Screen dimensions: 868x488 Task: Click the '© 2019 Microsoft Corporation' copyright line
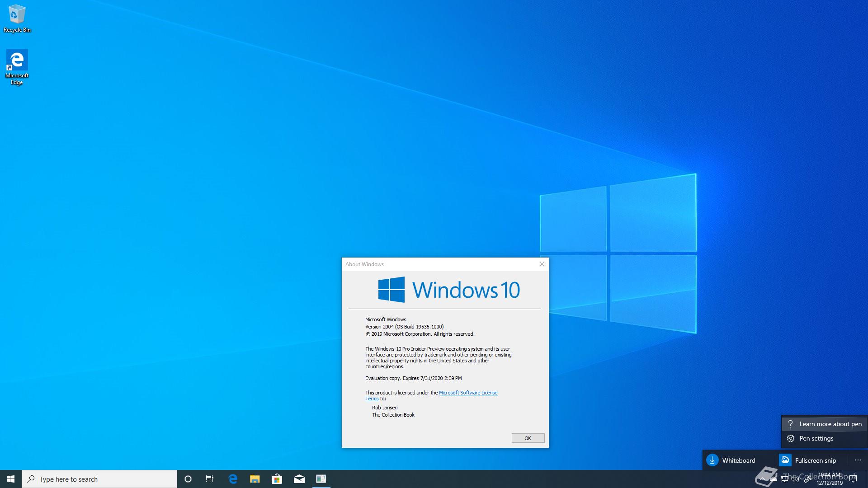(420, 334)
